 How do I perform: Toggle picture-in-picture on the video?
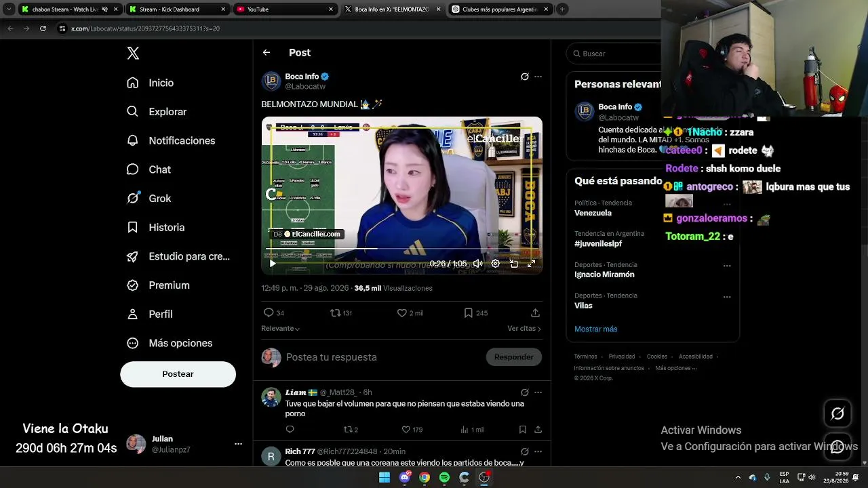click(513, 264)
